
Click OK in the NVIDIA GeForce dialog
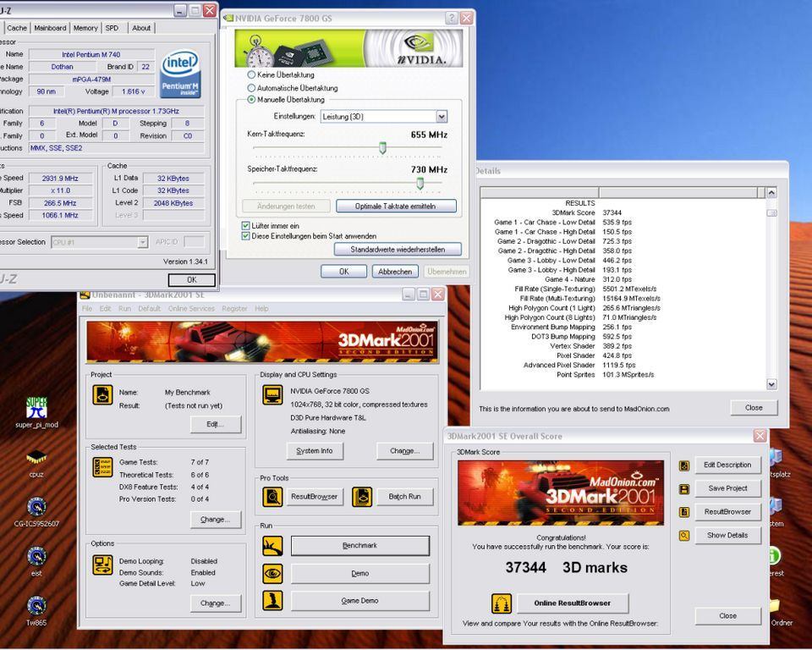[344, 271]
